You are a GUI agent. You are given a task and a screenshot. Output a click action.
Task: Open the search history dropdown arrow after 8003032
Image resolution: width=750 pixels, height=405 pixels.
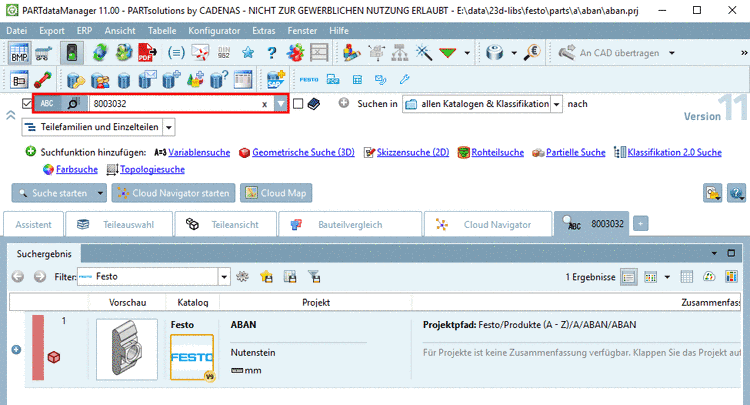pos(281,104)
